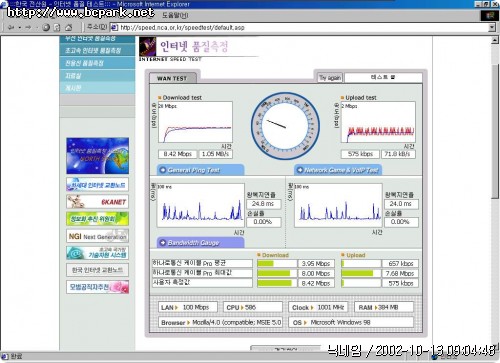
Task: Click the Stop loading toolbar icon
Action: 46,27
